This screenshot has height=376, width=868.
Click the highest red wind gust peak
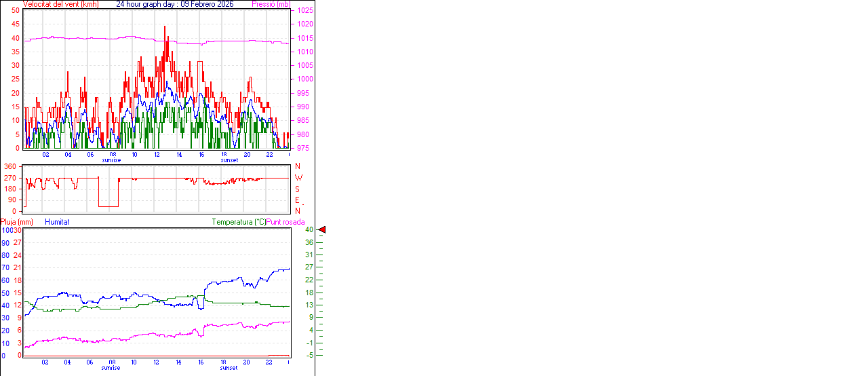tap(165, 27)
